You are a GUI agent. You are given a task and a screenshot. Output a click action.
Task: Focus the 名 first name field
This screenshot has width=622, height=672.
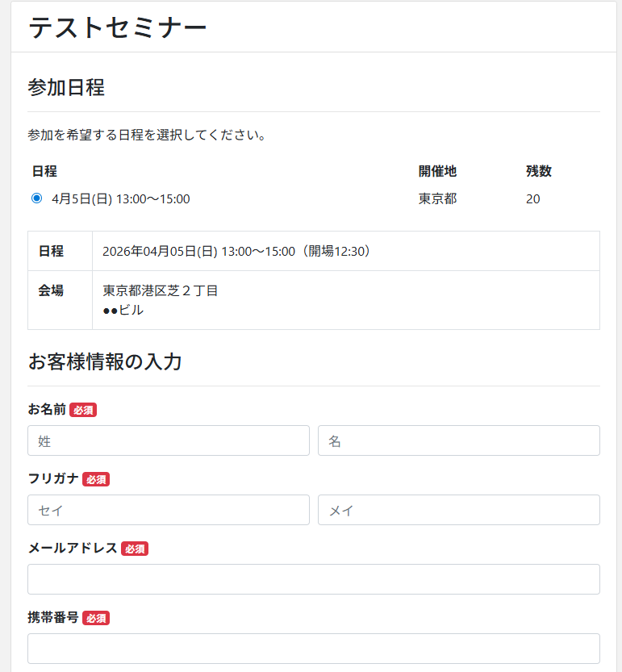pos(458,440)
